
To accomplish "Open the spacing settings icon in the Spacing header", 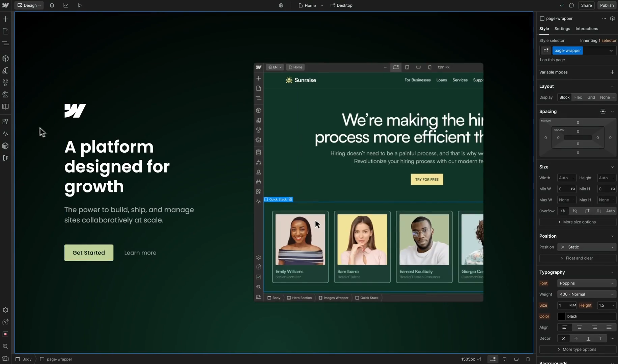I will [x=603, y=112].
